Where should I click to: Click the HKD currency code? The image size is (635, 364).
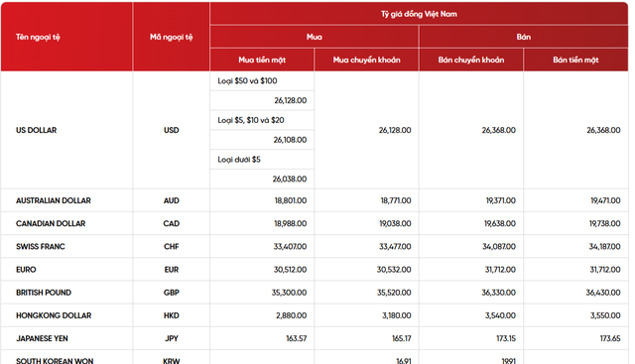172,315
